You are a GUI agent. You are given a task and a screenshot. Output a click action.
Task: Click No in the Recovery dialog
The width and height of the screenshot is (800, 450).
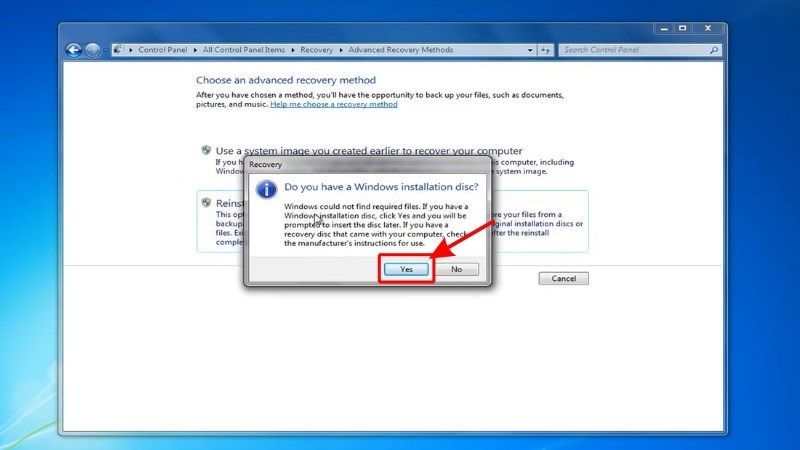[x=457, y=269]
